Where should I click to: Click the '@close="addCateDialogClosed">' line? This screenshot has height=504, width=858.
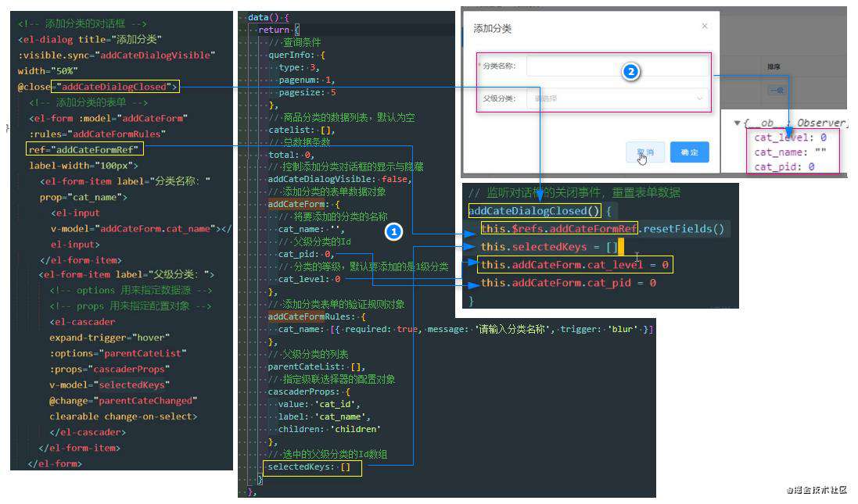click(x=98, y=87)
